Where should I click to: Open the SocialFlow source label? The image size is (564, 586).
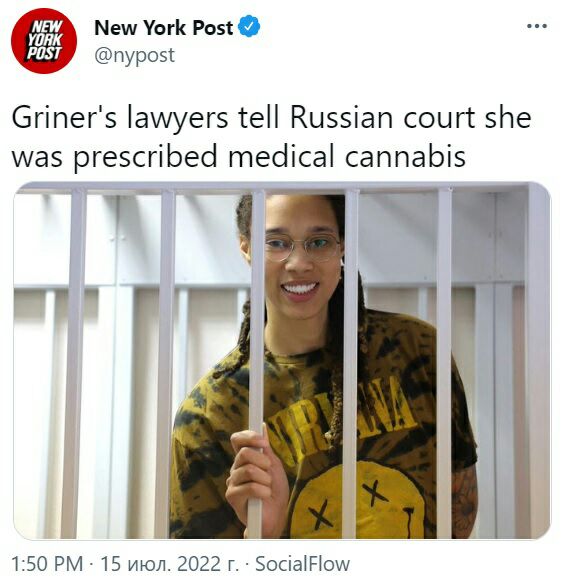point(302,564)
